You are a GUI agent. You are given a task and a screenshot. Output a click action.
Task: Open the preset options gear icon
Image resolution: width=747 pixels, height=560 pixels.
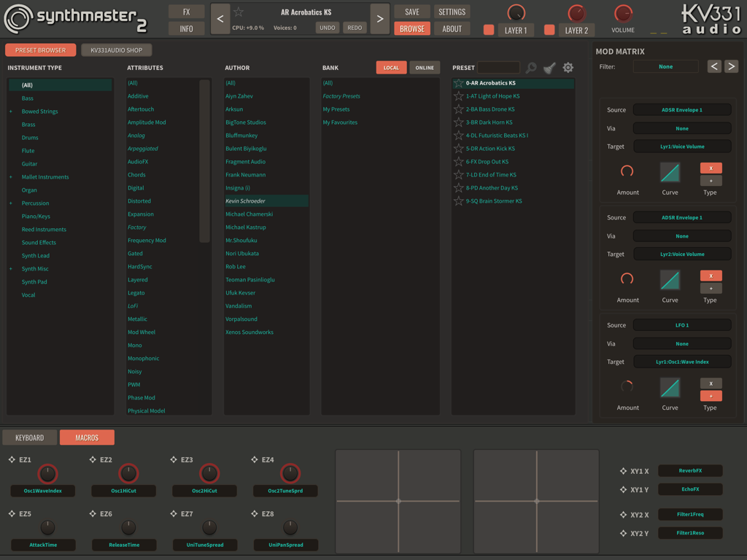click(568, 66)
